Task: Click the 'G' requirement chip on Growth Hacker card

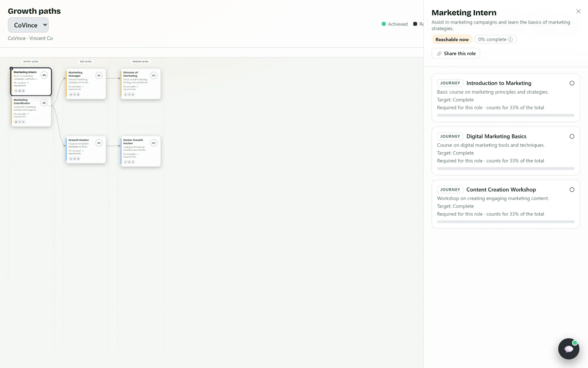Action: [71, 159]
